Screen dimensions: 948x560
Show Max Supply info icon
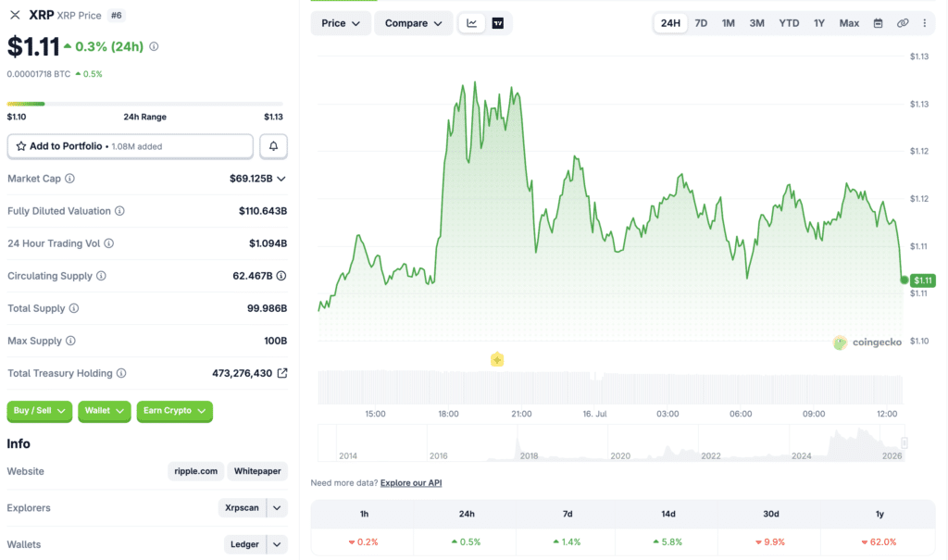tap(70, 341)
